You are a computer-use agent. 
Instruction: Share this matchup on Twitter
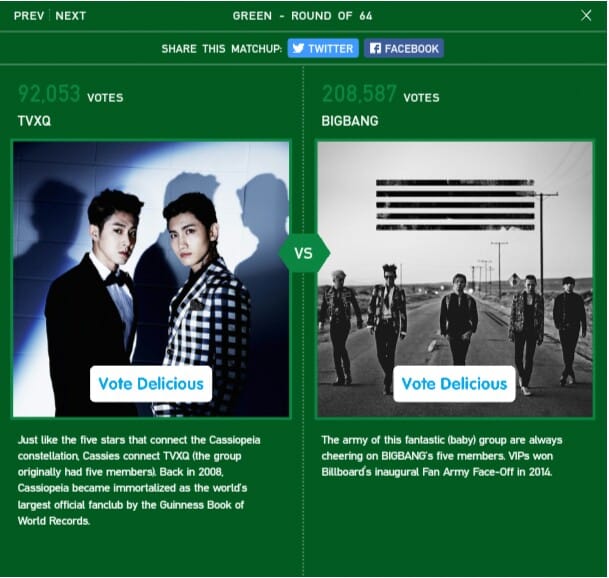coord(323,48)
